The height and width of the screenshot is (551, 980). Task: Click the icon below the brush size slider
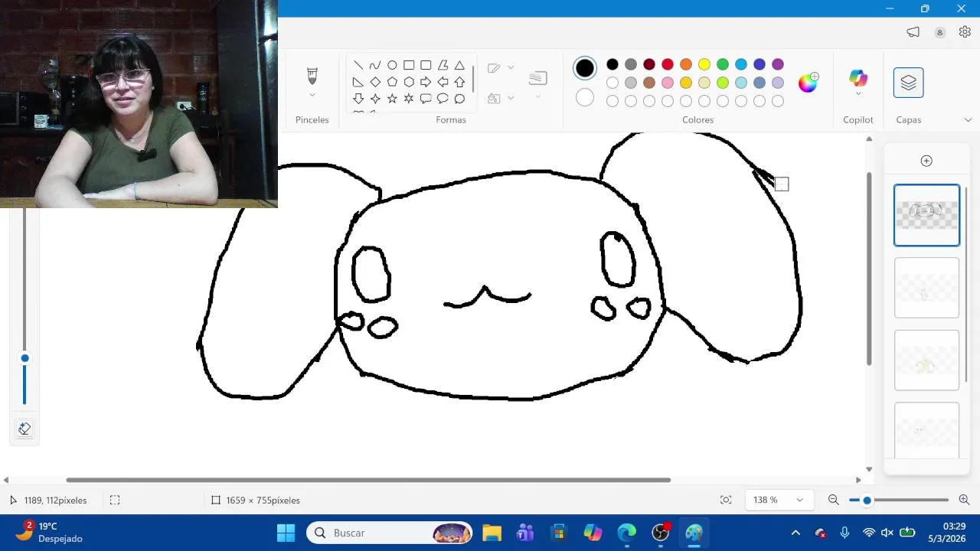(24, 429)
